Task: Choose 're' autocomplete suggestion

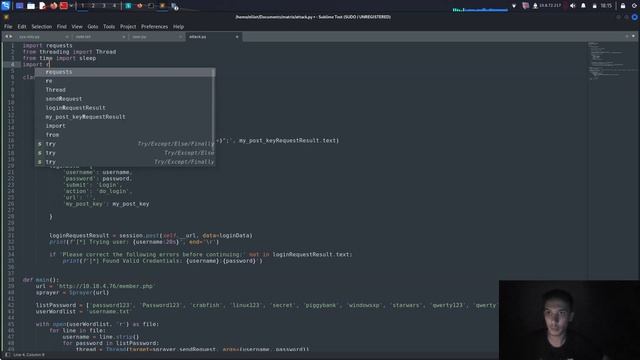Action: point(125,81)
